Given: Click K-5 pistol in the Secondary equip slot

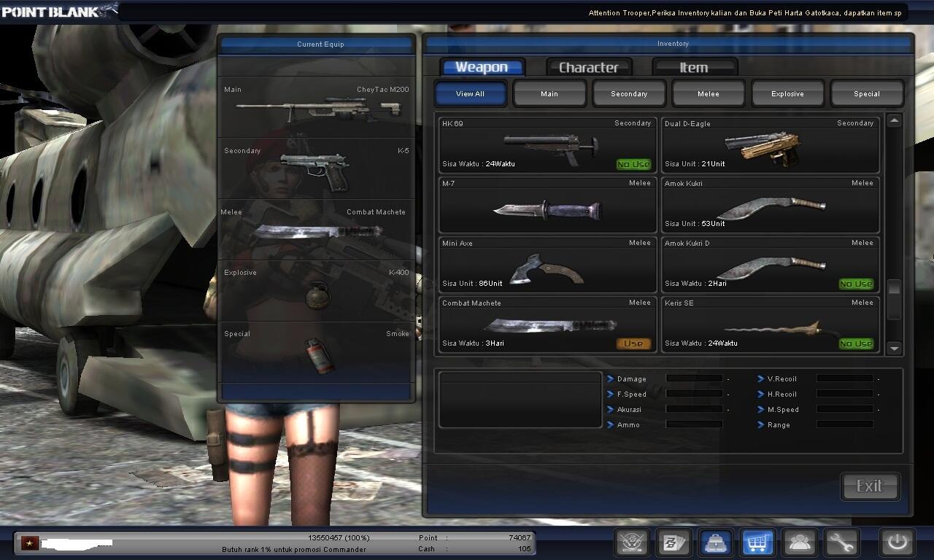Looking at the screenshot, I should 317,169.
